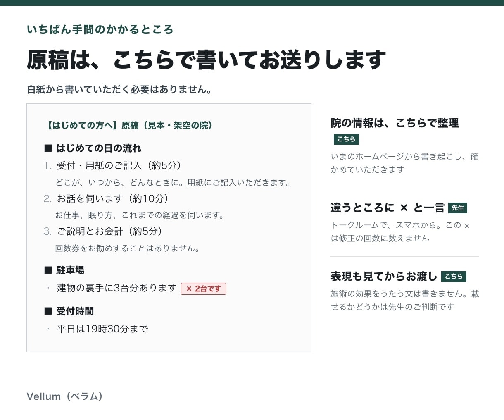Click the main heading 原稿は、こちらで書いてお送りします
The height and width of the screenshot is (420, 504).
[206, 60]
